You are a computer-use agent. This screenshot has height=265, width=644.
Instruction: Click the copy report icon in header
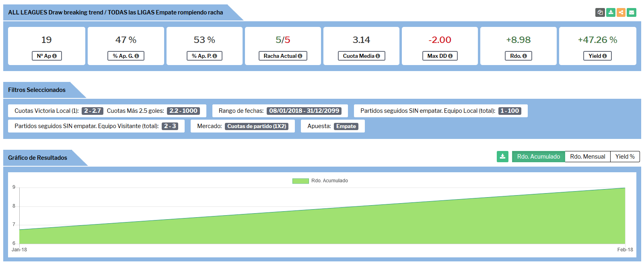pyautogui.click(x=600, y=12)
